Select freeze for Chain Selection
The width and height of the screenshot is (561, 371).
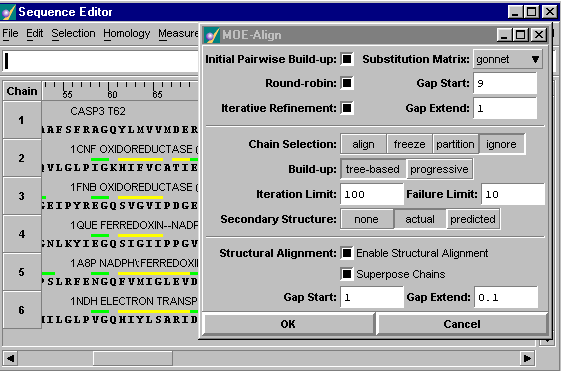pyautogui.click(x=409, y=144)
